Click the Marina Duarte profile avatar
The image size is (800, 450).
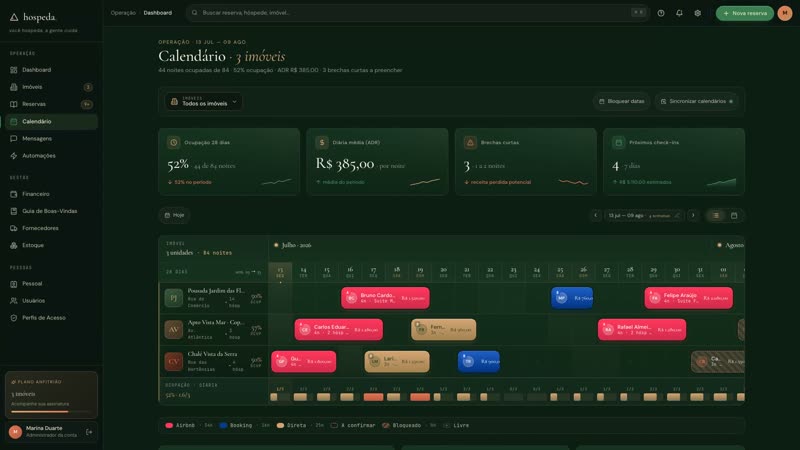[x=15, y=432]
